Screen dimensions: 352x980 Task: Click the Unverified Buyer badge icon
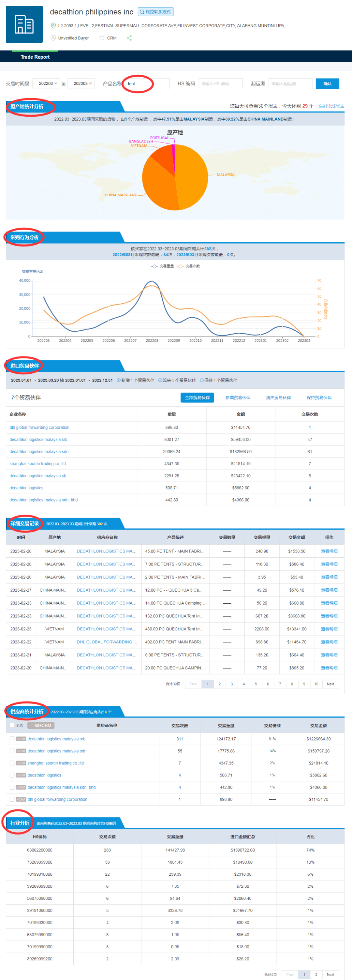[x=53, y=38]
